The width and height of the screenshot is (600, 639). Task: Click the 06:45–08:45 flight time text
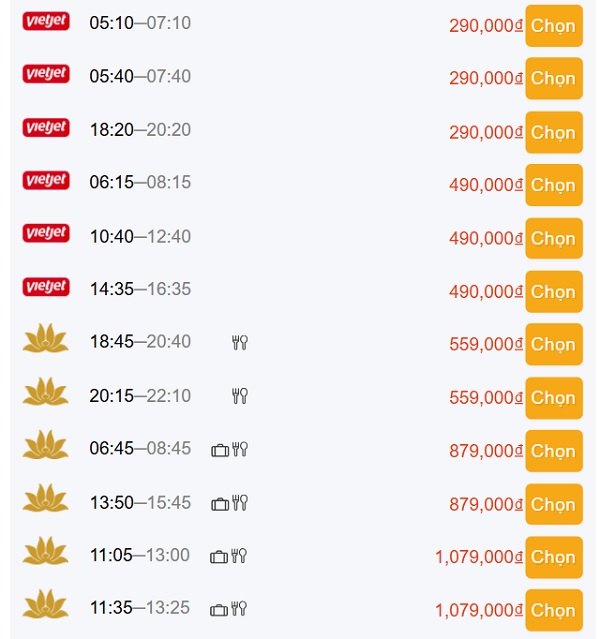click(140, 449)
